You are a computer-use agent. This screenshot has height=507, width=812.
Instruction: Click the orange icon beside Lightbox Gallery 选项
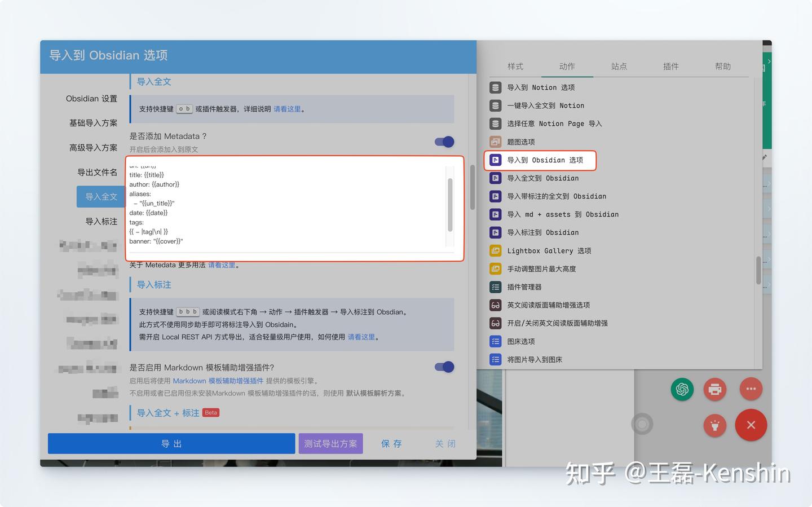(496, 251)
